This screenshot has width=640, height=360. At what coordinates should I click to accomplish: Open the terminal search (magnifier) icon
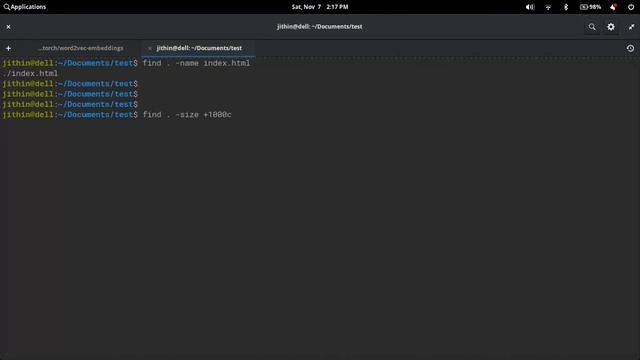pos(592,27)
